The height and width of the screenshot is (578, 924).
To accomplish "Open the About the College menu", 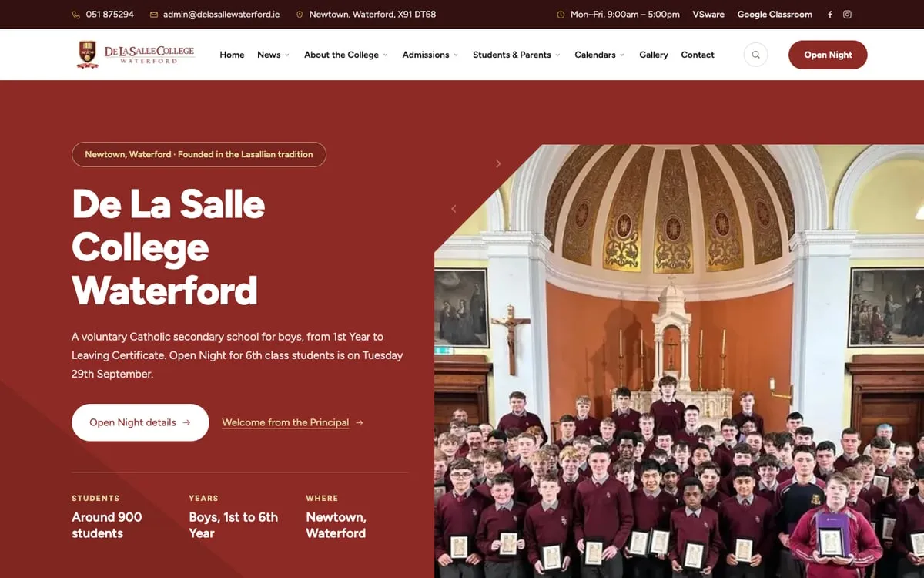I will [x=341, y=55].
